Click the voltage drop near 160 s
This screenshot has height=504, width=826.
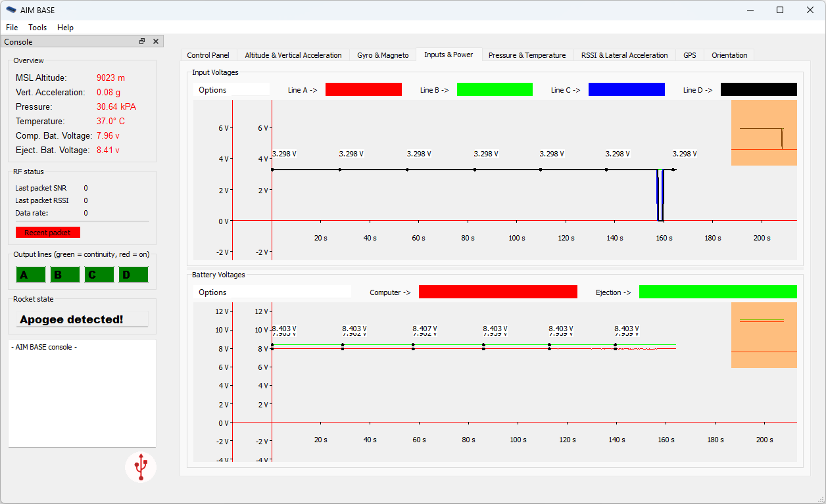tap(660, 195)
